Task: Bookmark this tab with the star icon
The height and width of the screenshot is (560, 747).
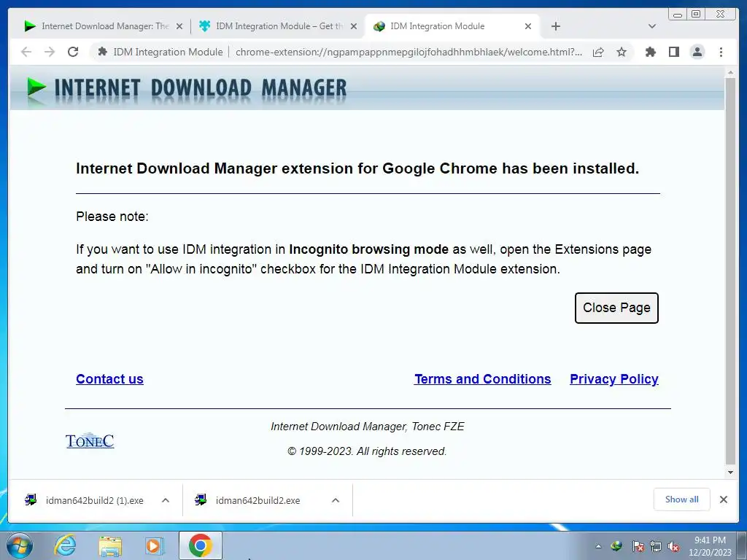Action: (x=622, y=52)
